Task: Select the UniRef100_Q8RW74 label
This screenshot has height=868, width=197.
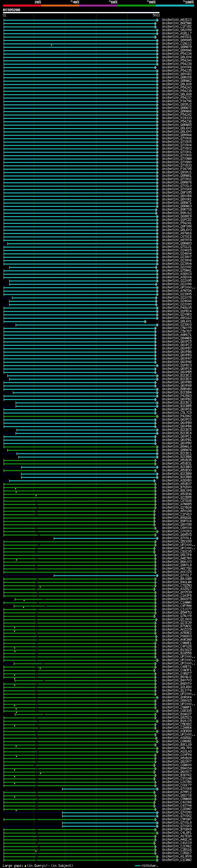Action: coord(177,450)
